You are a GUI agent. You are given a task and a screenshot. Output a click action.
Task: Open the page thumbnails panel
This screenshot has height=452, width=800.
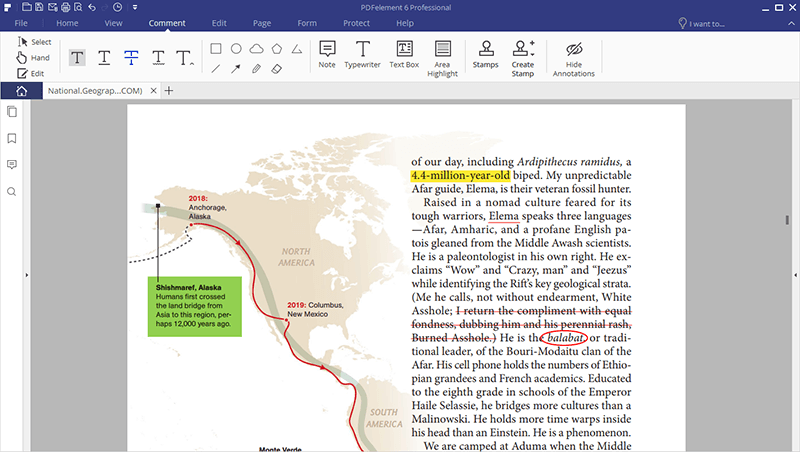[12, 112]
